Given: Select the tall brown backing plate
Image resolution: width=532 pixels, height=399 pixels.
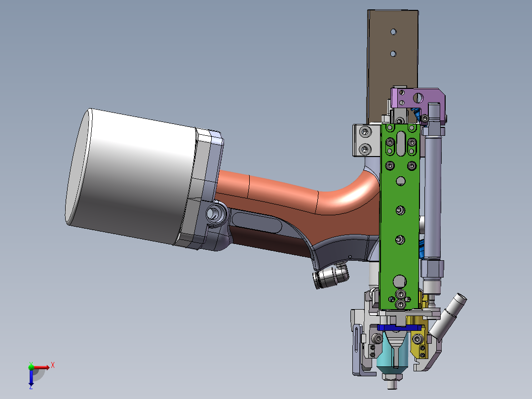Looking at the screenshot, I should coord(392,66).
